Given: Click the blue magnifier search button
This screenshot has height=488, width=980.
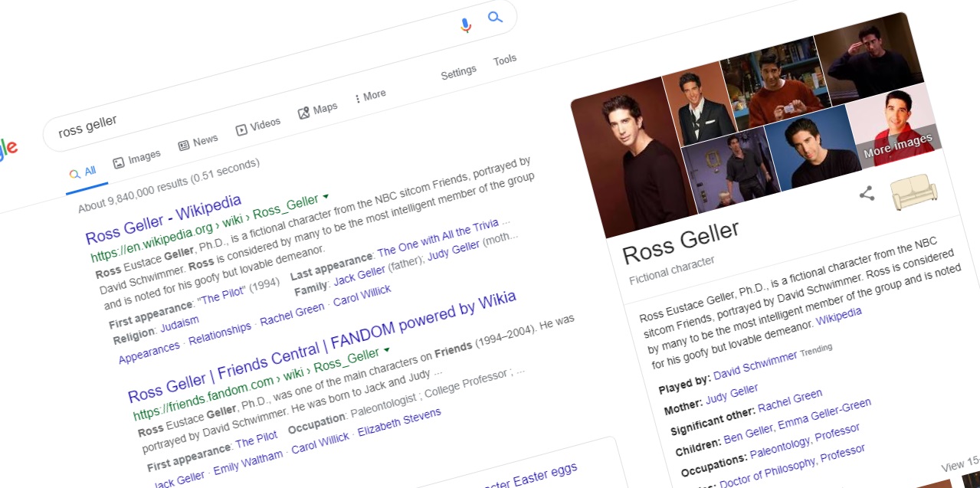Looking at the screenshot, I should point(496,17).
